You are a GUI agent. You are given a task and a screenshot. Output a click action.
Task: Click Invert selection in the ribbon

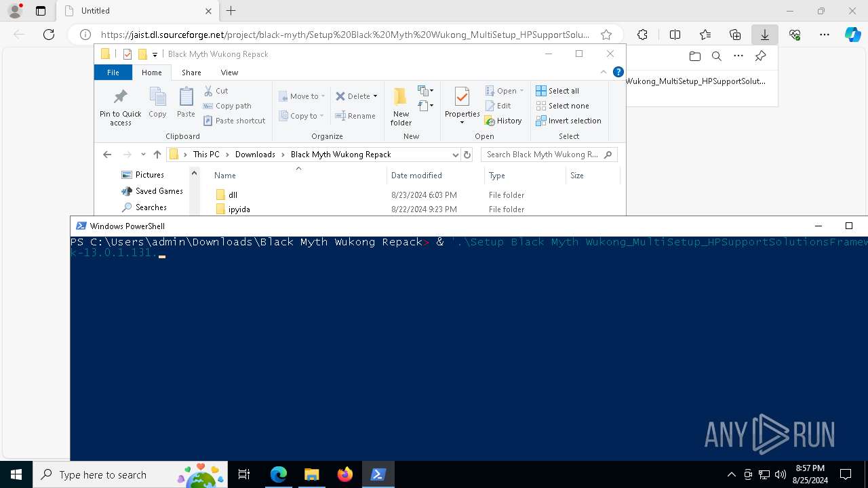[x=568, y=121]
